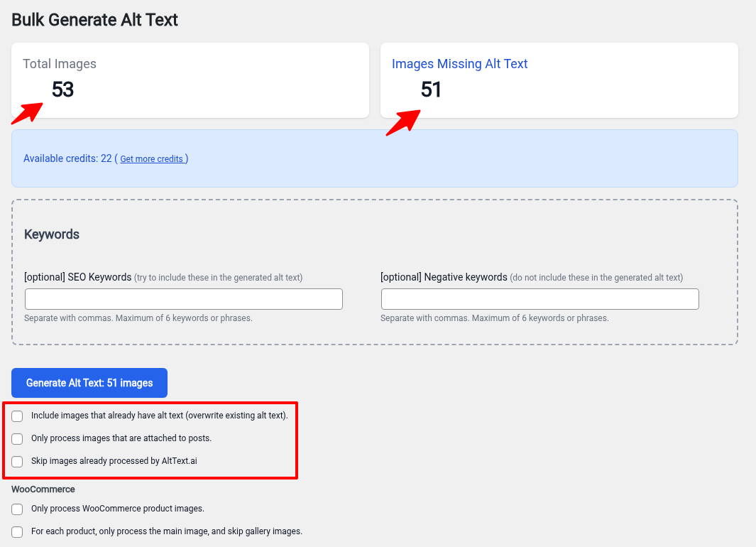The height and width of the screenshot is (547, 756).
Task: Open the Get more credits link
Action: (x=153, y=158)
